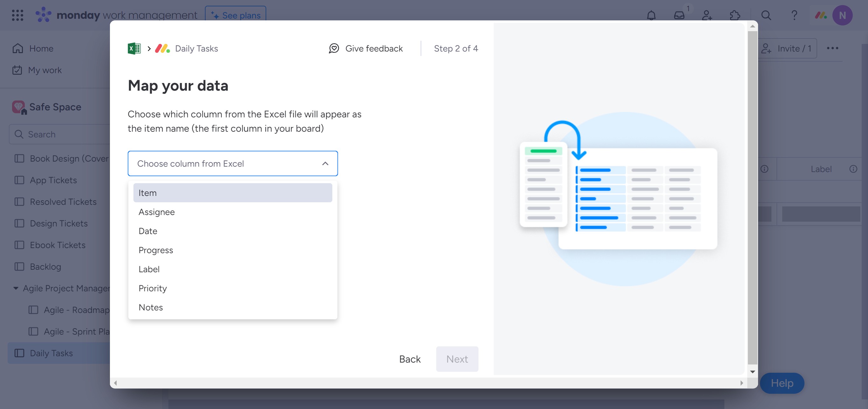Viewport: 868px width, 409px height.
Task: Open the board three-dot options menu
Action: (x=832, y=48)
